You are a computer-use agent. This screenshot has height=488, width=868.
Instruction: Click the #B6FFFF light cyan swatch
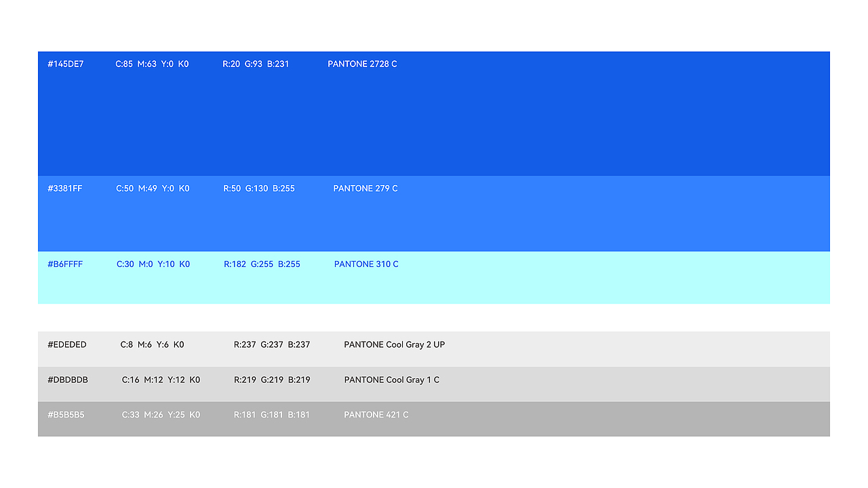[434, 277]
